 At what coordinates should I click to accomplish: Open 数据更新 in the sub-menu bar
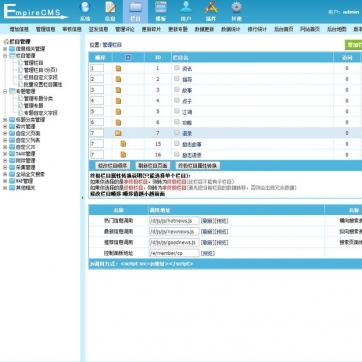(x=204, y=29)
